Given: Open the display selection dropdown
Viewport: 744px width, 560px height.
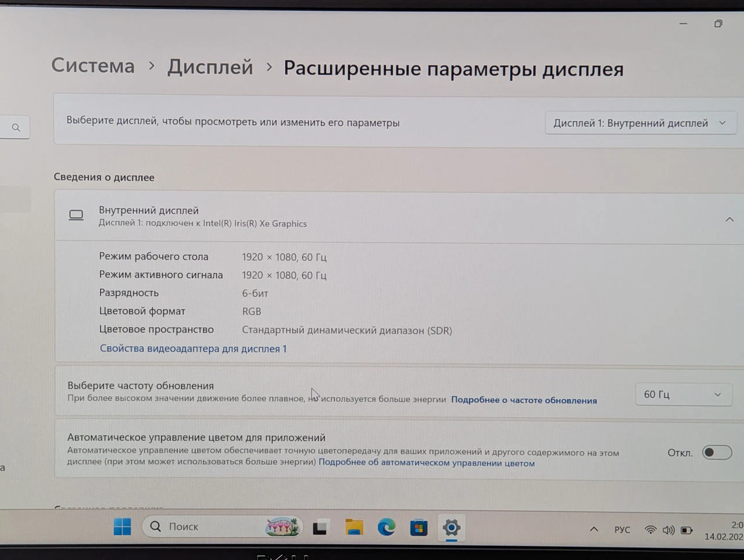Looking at the screenshot, I should coord(641,123).
